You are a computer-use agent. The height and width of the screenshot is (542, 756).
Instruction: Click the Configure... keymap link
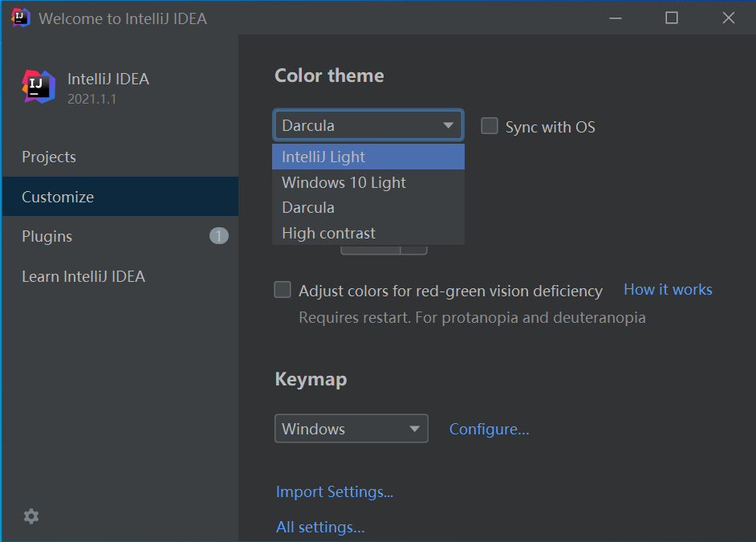[x=490, y=429]
